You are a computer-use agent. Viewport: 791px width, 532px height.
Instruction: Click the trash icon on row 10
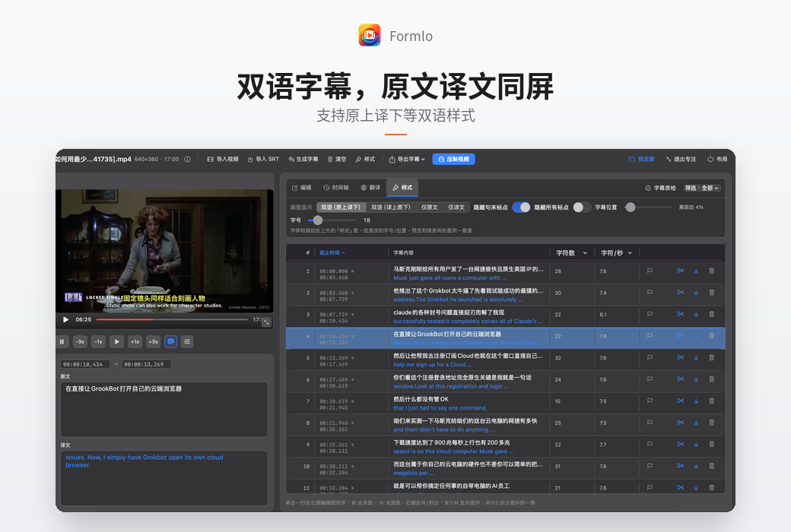[712, 466]
